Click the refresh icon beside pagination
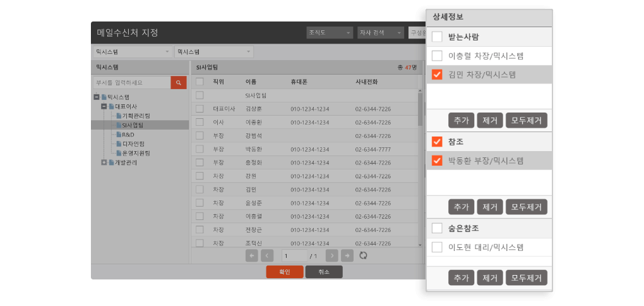The height and width of the screenshot is (306, 644). 363,256
